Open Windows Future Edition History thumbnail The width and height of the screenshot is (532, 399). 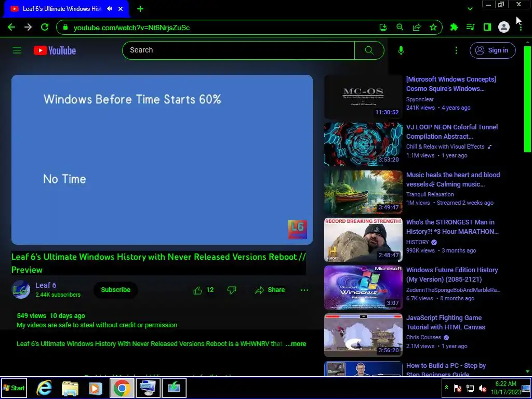363,288
